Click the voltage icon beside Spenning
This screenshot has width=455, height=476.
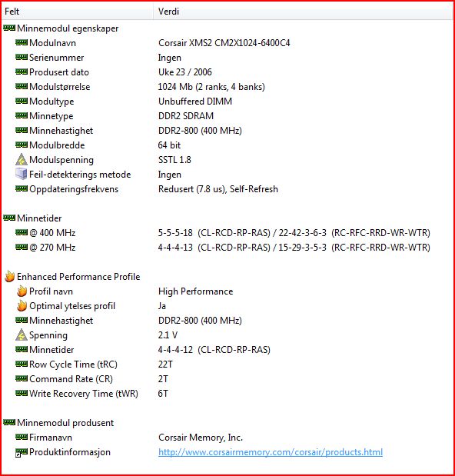[22, 335]
